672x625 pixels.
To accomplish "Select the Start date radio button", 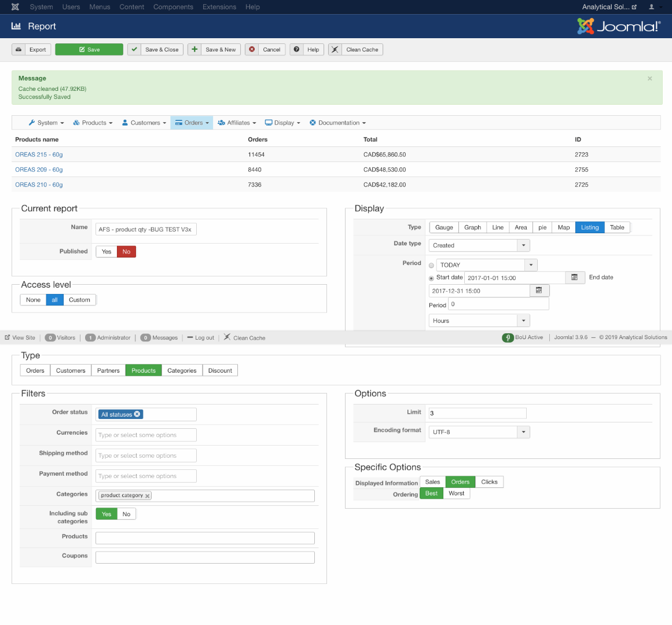I will 431,278.
